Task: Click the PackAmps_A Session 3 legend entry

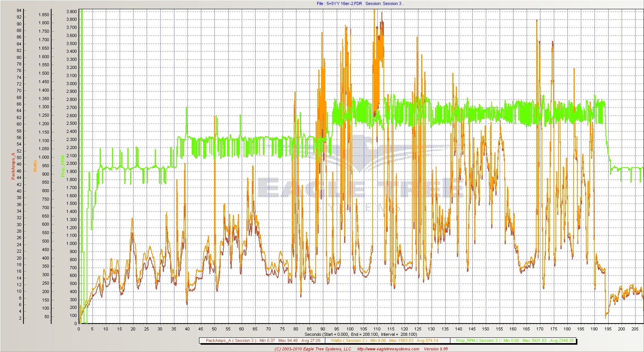Action: point(262,340)
